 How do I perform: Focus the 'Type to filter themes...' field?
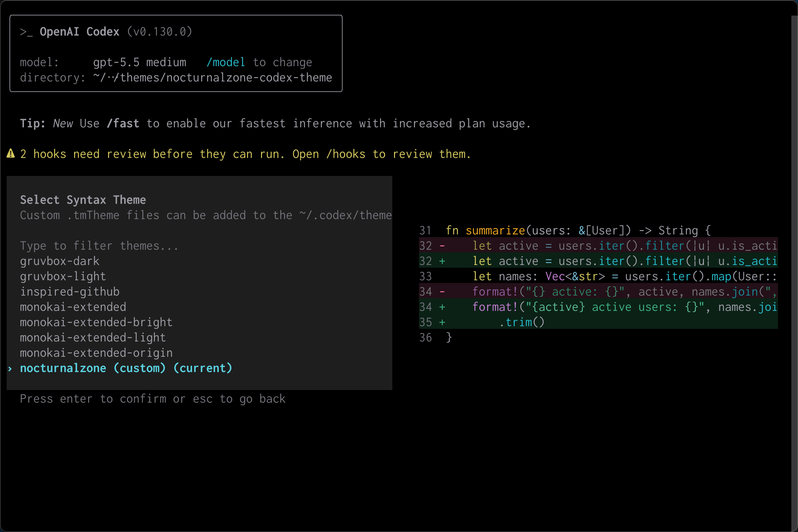click(x=99, y=246)
